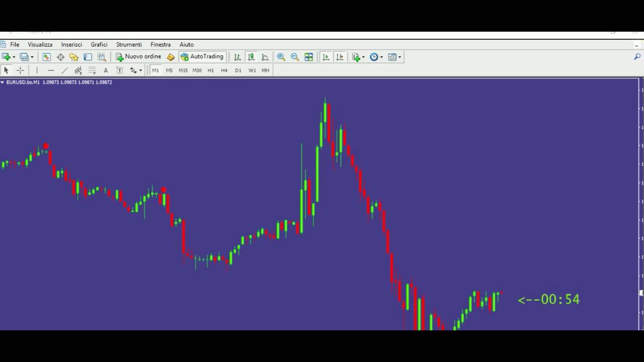Screen dimensions: 644x362
Task: Expand the profiles dropdown arrow
Action: (x=32, y=57)
